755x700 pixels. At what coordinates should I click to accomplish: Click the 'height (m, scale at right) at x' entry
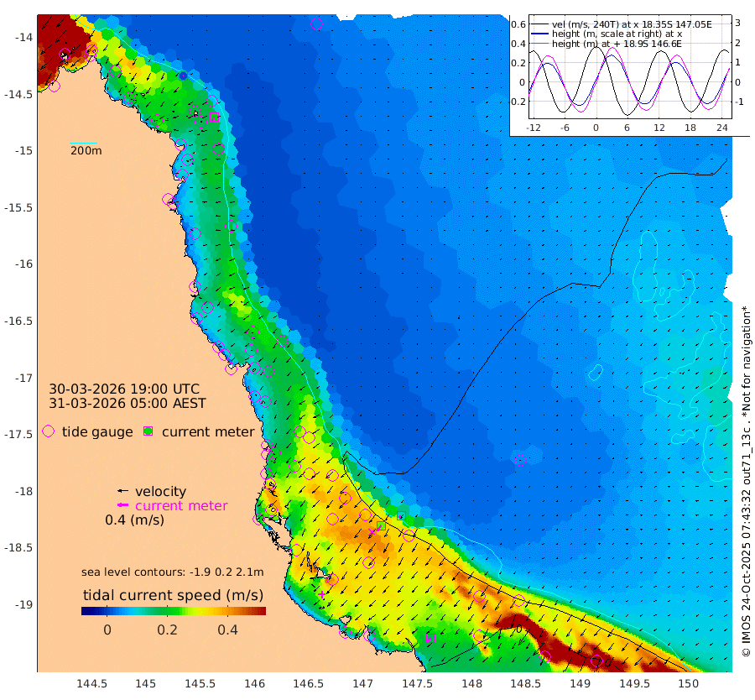pos(617,34)
